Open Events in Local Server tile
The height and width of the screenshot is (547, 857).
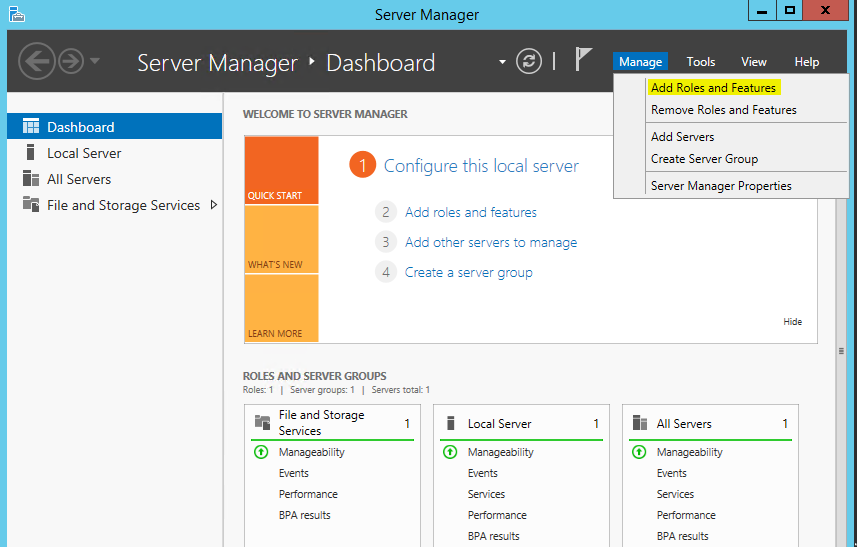point(483,473)
